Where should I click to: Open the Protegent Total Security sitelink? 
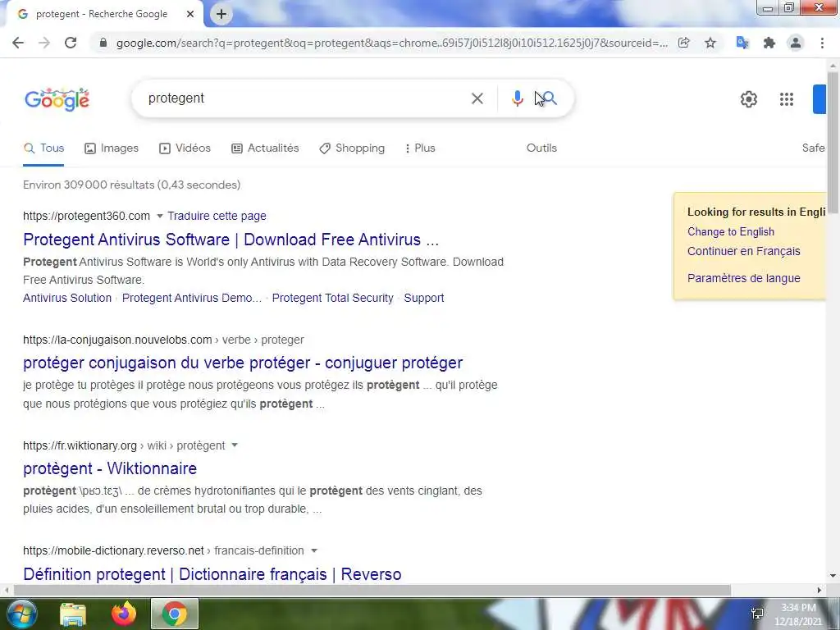[x=332, y=298]
